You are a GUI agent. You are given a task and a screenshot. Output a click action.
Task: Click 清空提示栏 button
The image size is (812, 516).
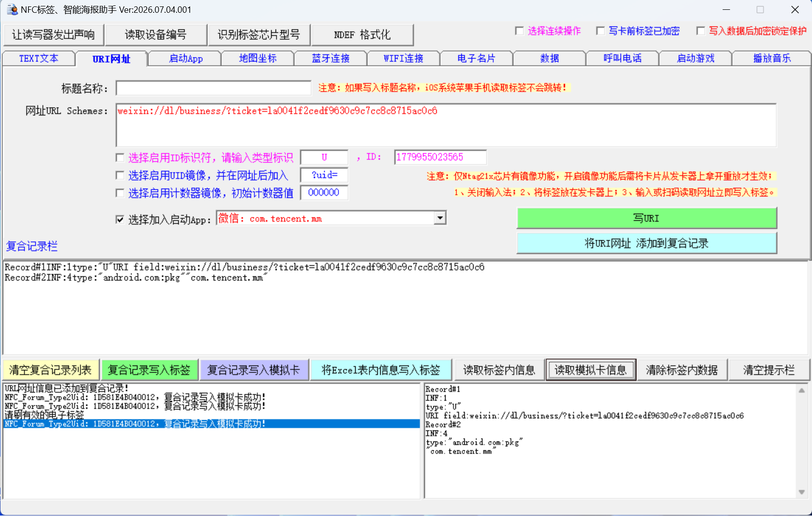769,370
